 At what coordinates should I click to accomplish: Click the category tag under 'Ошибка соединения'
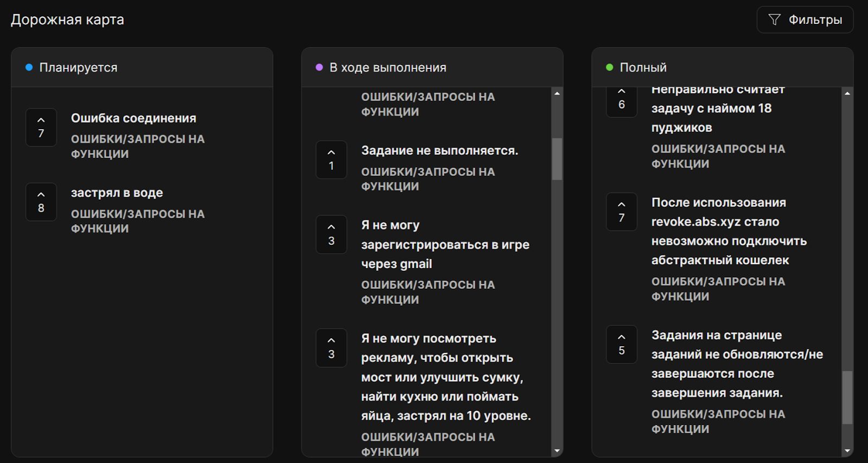(x=138, y=147)
